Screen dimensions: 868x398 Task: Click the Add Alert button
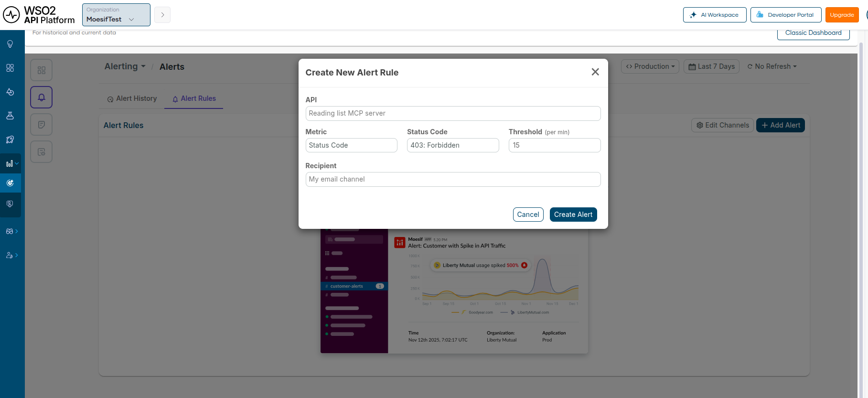pos(781,125)
